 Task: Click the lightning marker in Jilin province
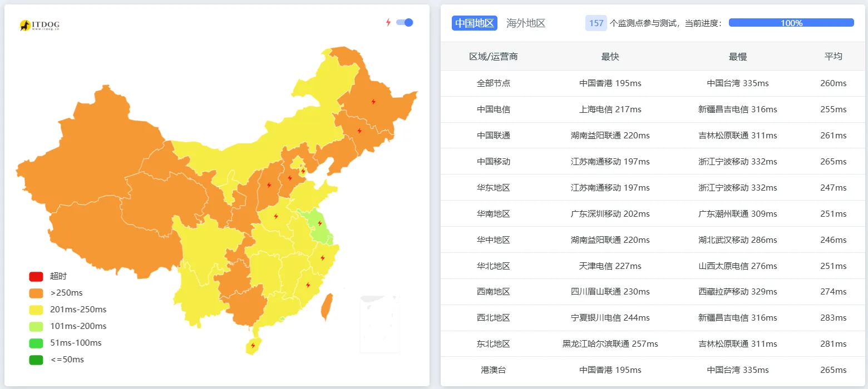[359, 131]
